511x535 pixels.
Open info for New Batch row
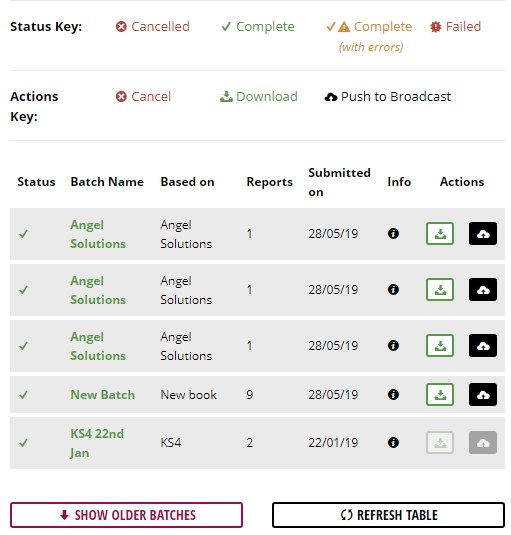[393, 395]
